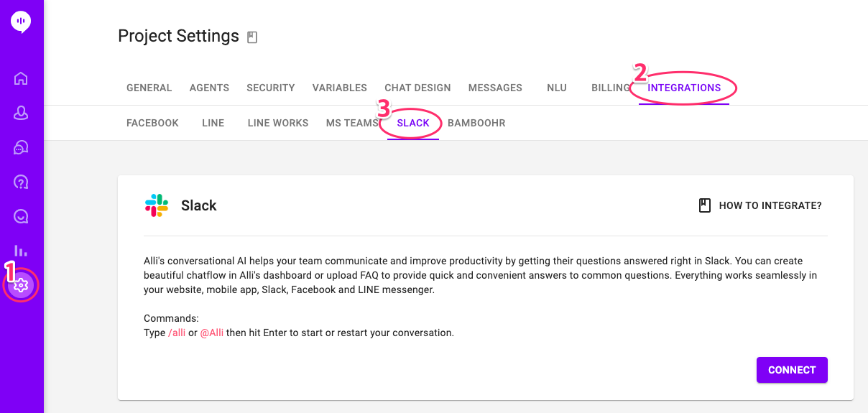Select the NLU tab

557,88
